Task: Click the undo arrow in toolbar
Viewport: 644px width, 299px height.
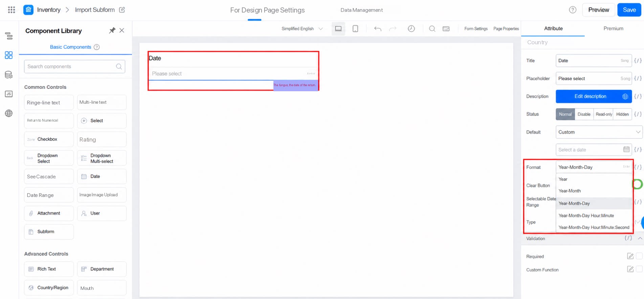Action: click(x=378, y=29)
